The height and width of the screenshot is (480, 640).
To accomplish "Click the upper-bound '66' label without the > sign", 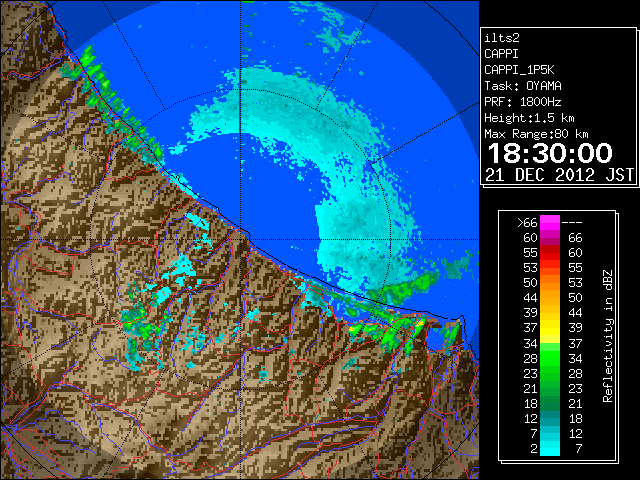I will (575, 238).
